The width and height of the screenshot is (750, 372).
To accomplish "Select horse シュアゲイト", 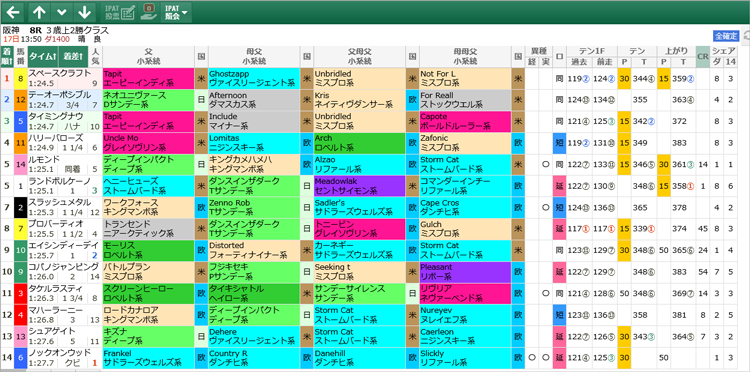I will click(x=52, y=331).
